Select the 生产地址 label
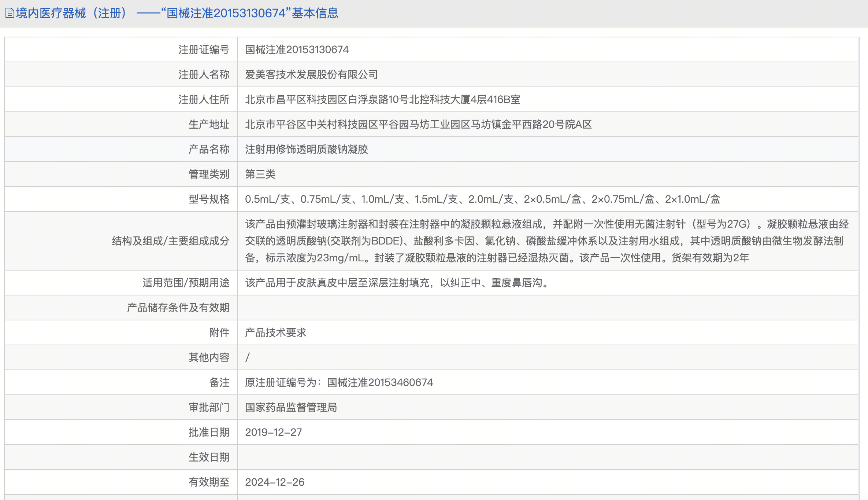The height and width of the screenshot is (500, 868). 209,124
